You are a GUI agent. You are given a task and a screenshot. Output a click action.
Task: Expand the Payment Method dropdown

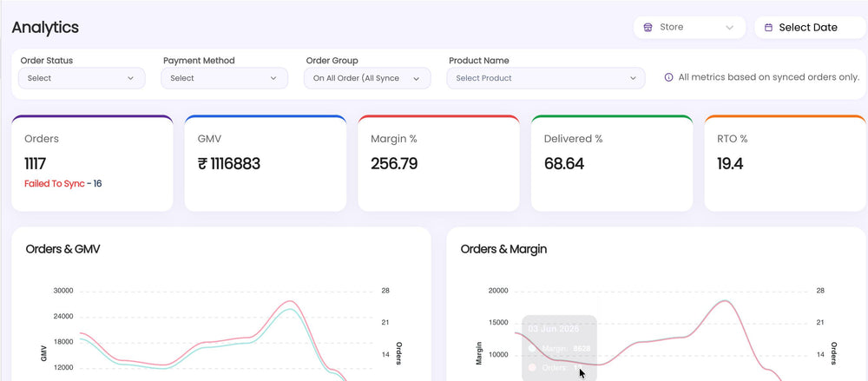[x=225, y=78]
